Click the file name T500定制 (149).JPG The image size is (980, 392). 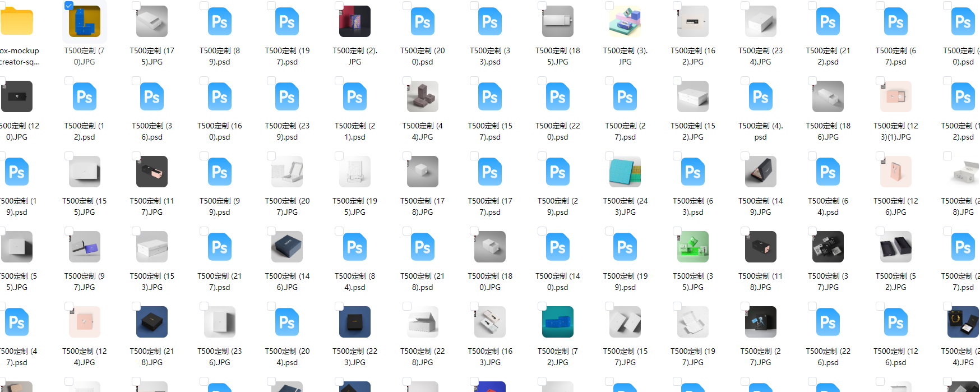761,206
